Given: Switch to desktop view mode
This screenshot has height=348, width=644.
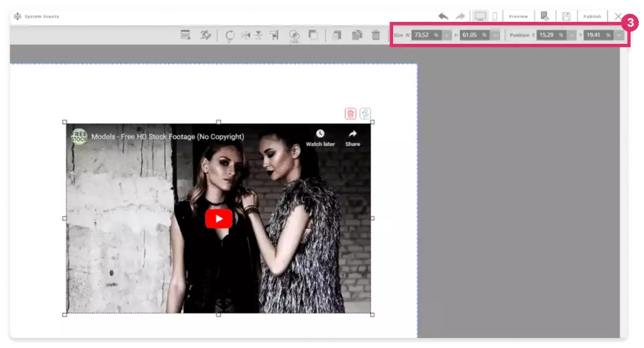Looking at the screenshot, I should 480,16.
